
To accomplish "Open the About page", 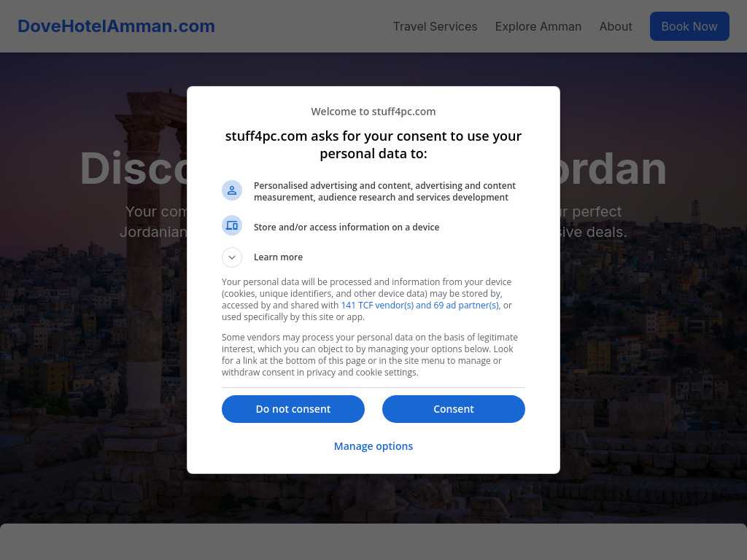I will 616,26.
